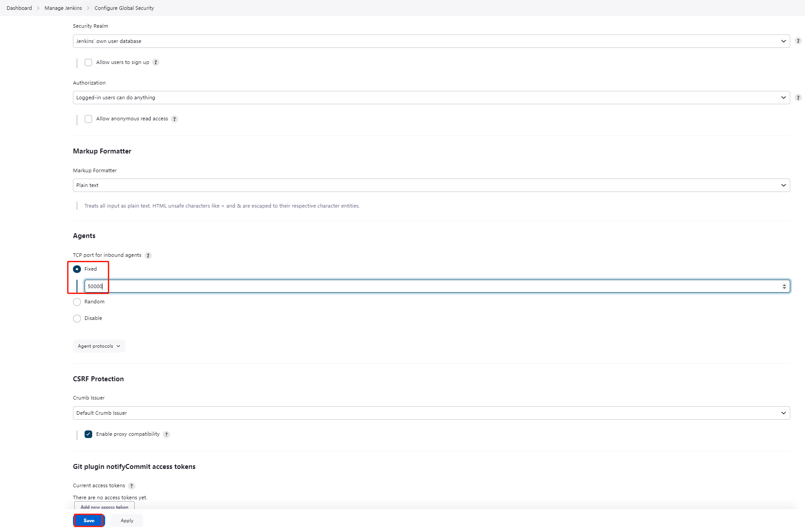Go to Dashboard breadcrumb
The height and width of the screenshot is (532, 805).
19,8
